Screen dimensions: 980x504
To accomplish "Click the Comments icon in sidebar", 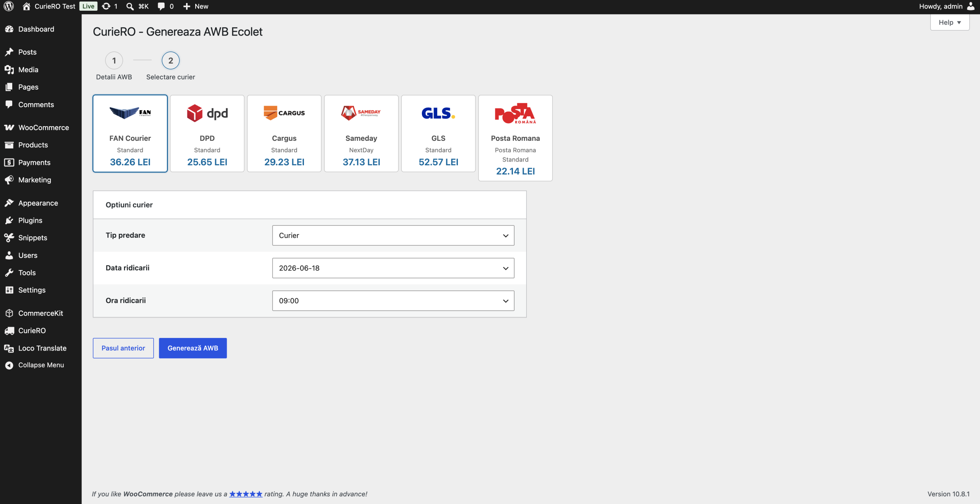I will pyautogui.click(x=9, y=104).
